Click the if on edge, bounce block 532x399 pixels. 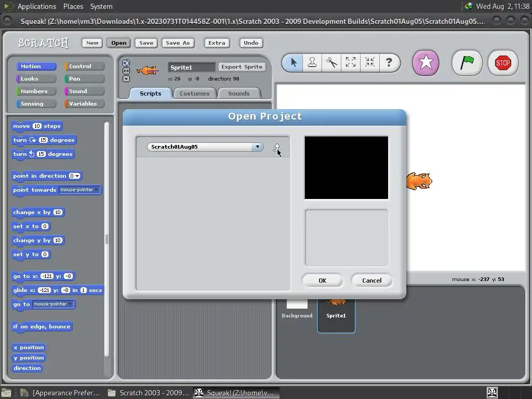pyautogui.click(x=42, y=327)
